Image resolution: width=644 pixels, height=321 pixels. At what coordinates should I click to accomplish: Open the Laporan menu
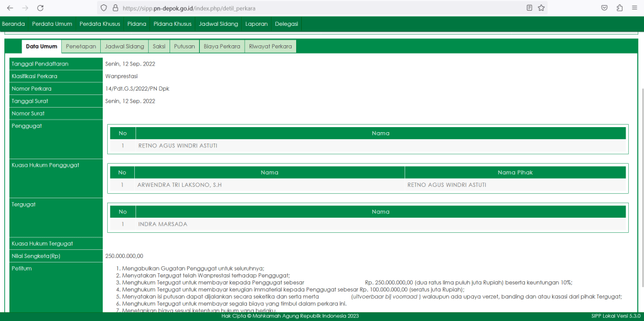coord(255,24)
